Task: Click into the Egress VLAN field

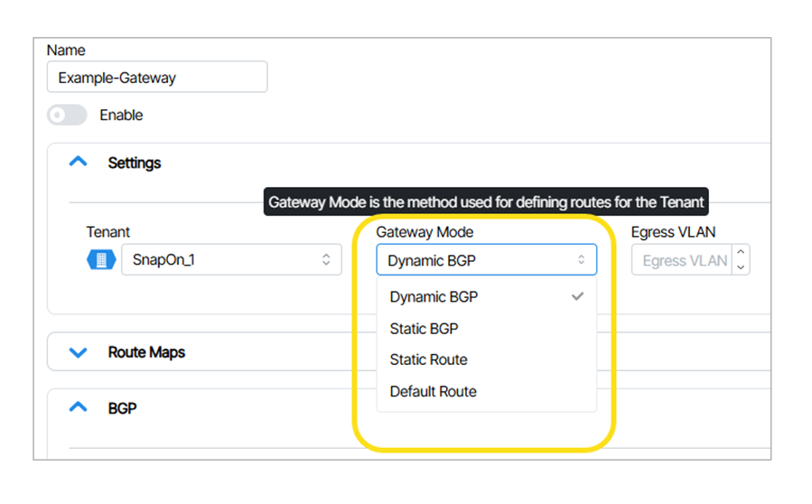Action: [x=683, y=261]
